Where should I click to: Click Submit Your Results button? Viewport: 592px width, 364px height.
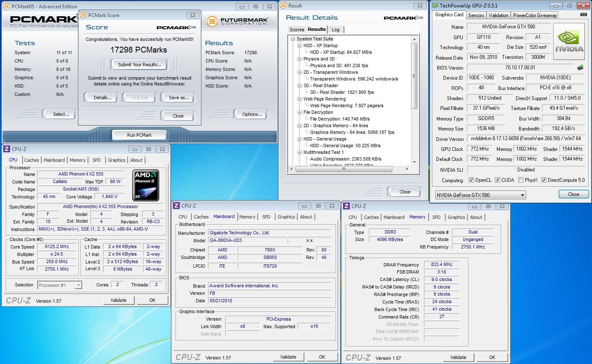pos(139,65)
